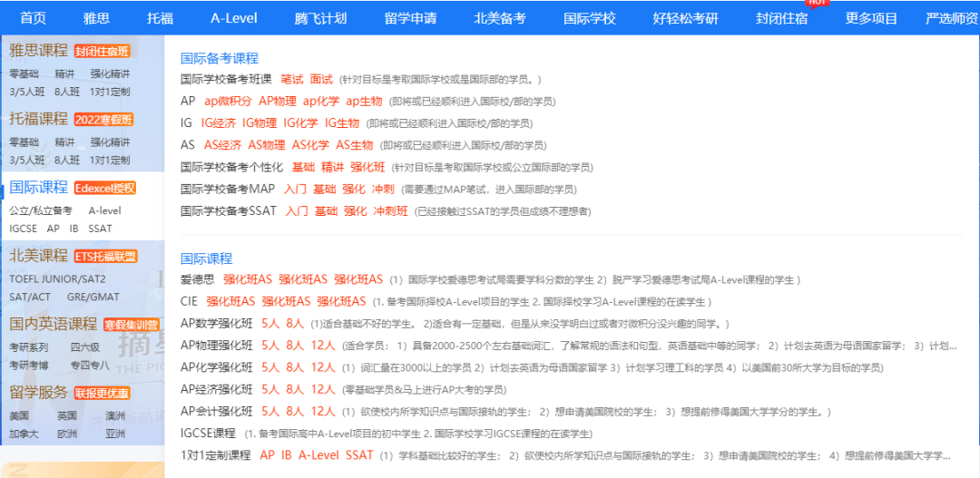Select 澳洲 under 留学服务

(x=115, y=415)
